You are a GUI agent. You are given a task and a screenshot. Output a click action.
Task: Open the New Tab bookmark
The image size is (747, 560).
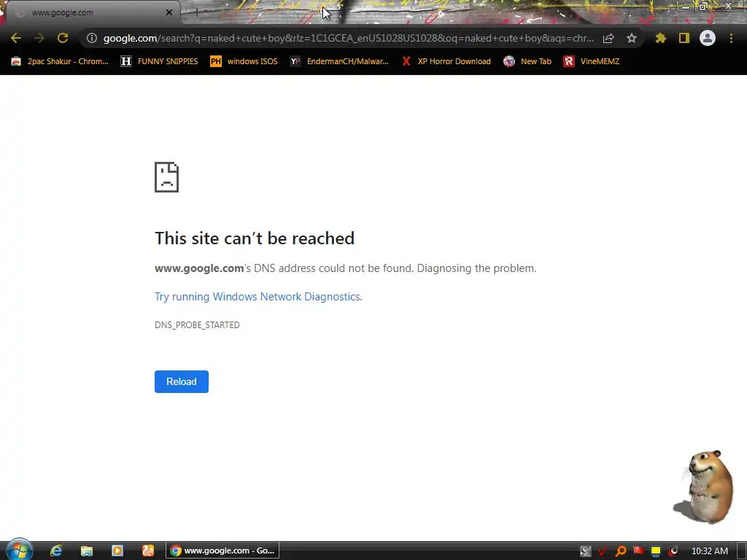(x=527, y=61)
